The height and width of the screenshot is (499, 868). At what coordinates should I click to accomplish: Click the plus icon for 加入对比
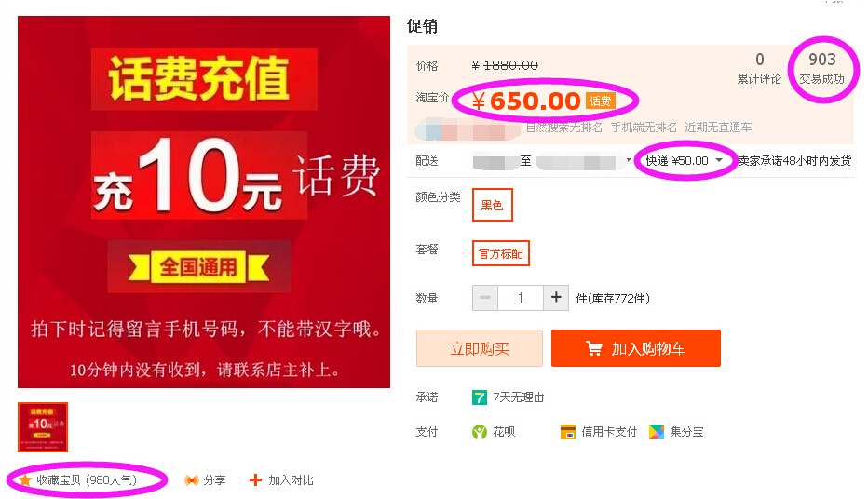255,480
